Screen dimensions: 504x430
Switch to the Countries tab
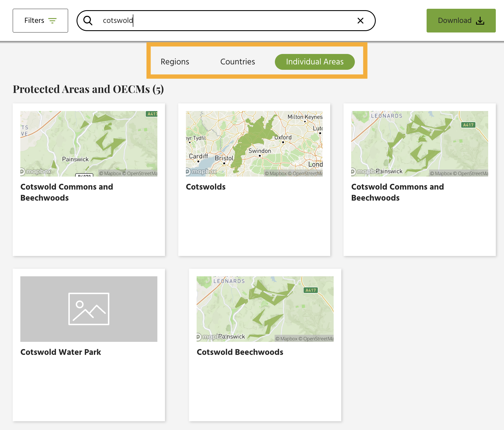237,62
